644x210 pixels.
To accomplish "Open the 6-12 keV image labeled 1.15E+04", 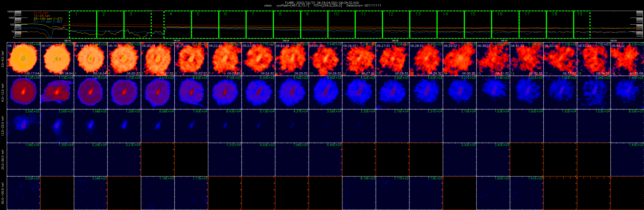I will [124, 92].
